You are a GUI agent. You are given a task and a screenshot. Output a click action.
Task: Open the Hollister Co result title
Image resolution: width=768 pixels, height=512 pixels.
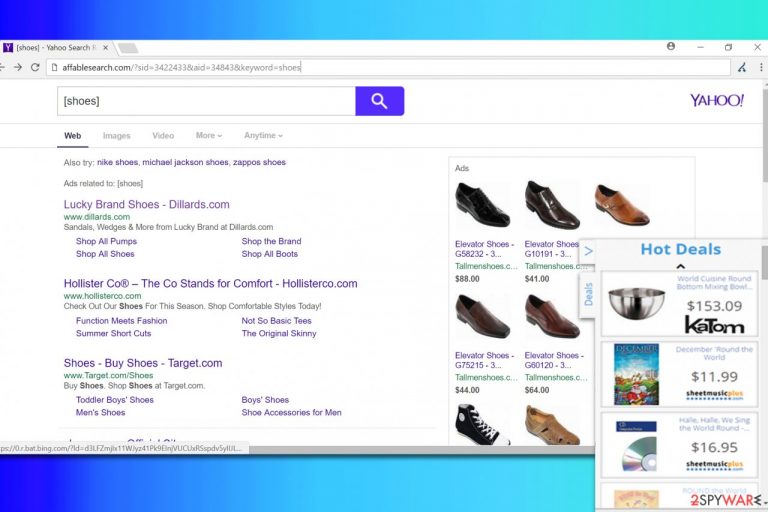(x=211, y=283)
